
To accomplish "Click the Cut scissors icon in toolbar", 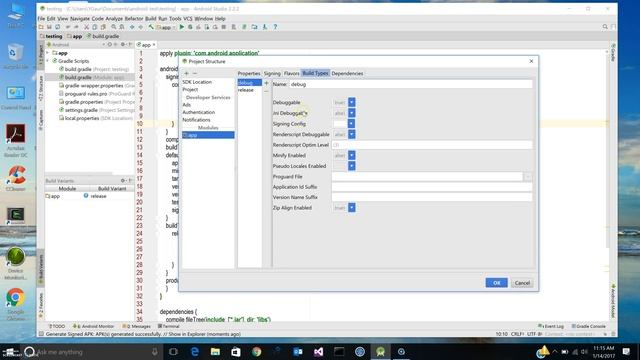I will pyautogui.click(x=86, y=27).
